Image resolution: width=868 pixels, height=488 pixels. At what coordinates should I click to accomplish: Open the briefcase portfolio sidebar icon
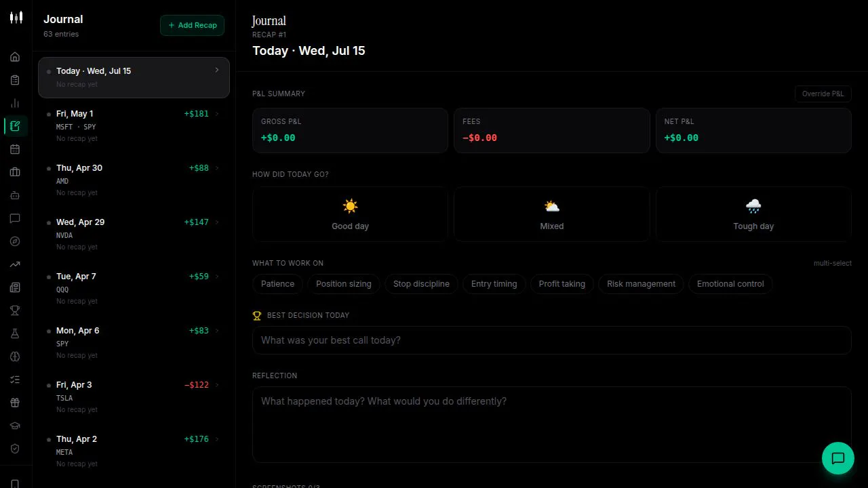[x=15, y=172]
